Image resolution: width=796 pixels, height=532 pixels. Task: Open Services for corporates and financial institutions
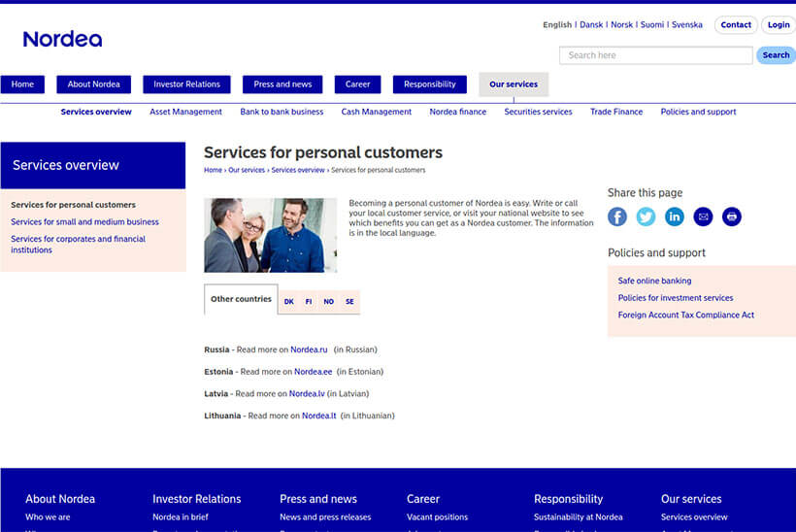point(79,245)
